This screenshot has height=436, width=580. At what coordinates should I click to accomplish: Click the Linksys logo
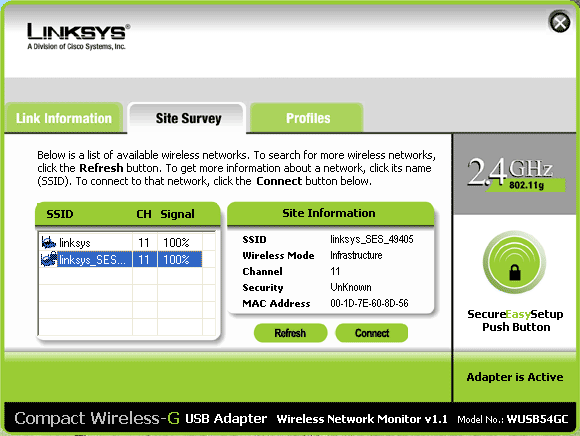tap(78, 36)
